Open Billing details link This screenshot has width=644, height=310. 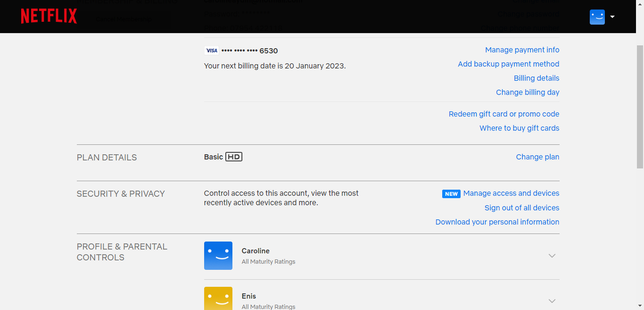pyautogui.click(x=536, y=78)
